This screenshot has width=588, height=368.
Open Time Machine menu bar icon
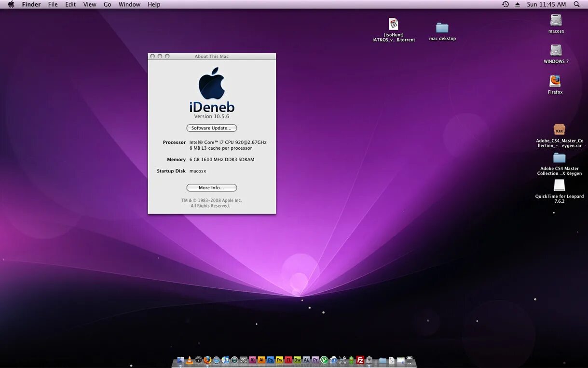[505, 4]
